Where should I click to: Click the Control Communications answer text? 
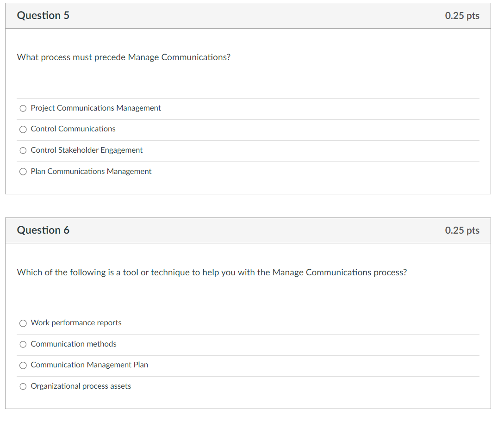[73, 129]
